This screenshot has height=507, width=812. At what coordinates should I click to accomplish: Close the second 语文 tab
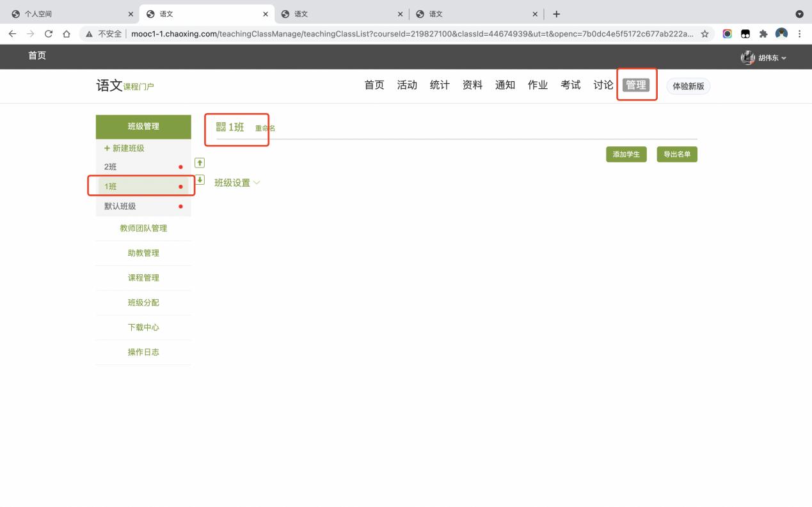[401, 14]
